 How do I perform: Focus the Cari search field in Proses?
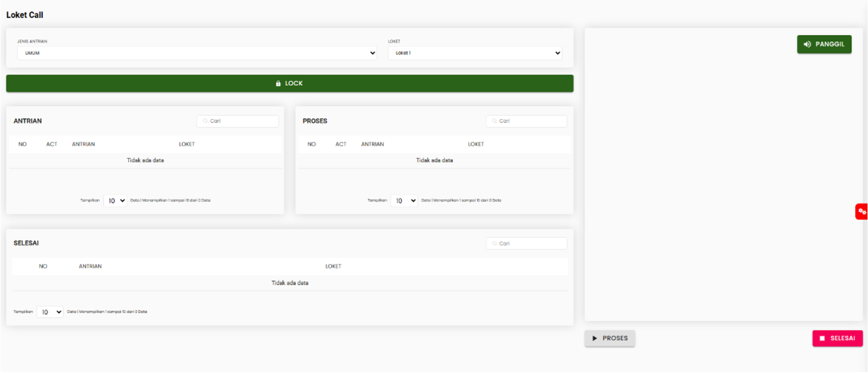(x=527, y=121)
